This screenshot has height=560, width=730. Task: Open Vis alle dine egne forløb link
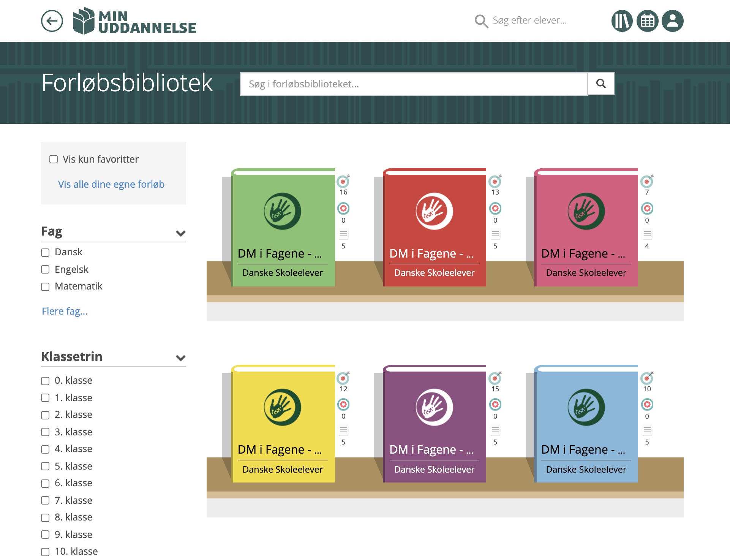[111, 184]
